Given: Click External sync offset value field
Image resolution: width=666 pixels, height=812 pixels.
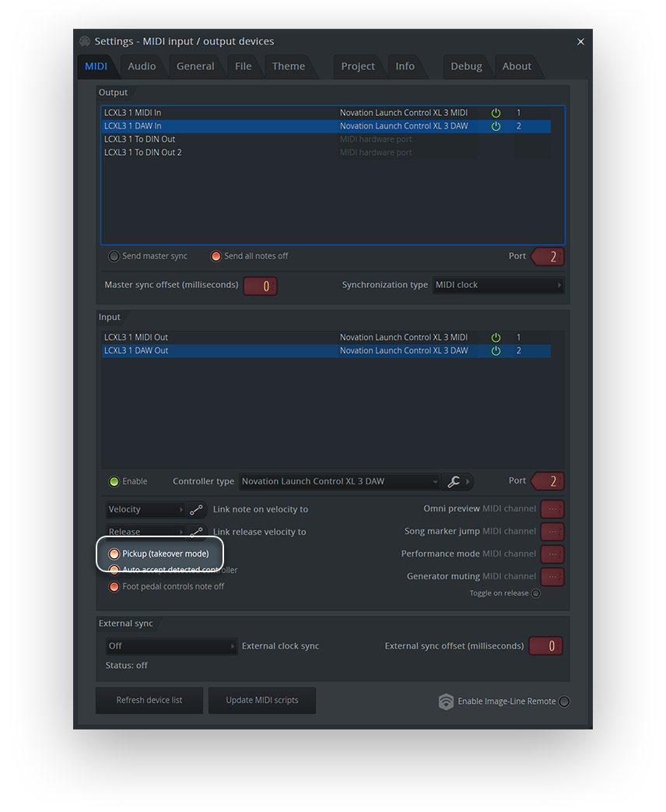Looking at the screenshot, I should pos(546,646).
